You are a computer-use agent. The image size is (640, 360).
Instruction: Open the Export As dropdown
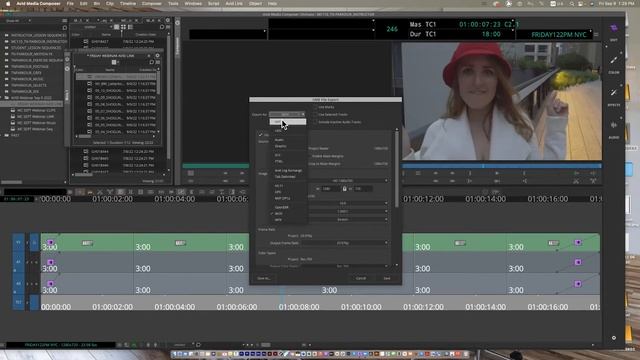[287, 114]
